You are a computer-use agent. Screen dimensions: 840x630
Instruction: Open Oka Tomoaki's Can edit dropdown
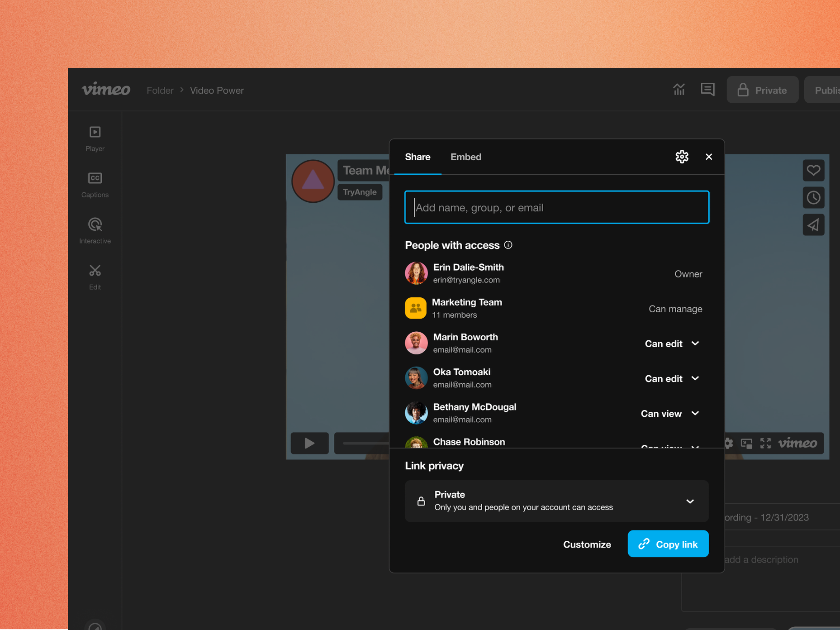pyautogui.click(x=672, y=378)
